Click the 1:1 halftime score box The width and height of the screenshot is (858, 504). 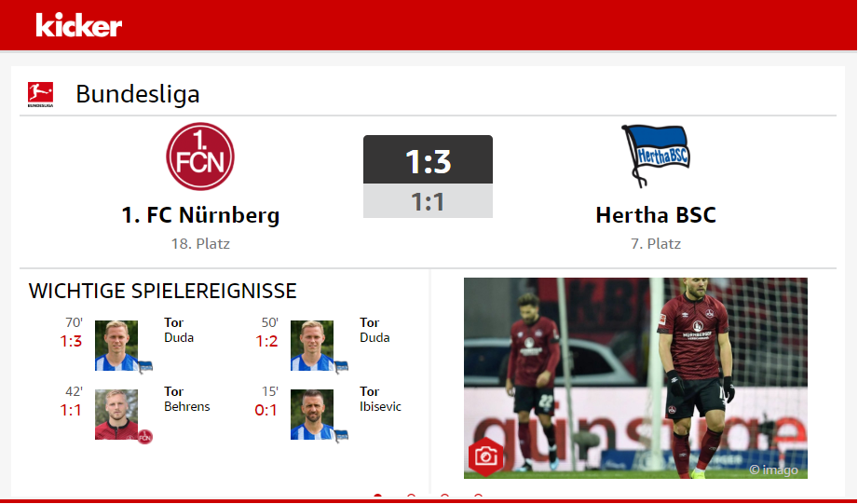coord(428,201)
